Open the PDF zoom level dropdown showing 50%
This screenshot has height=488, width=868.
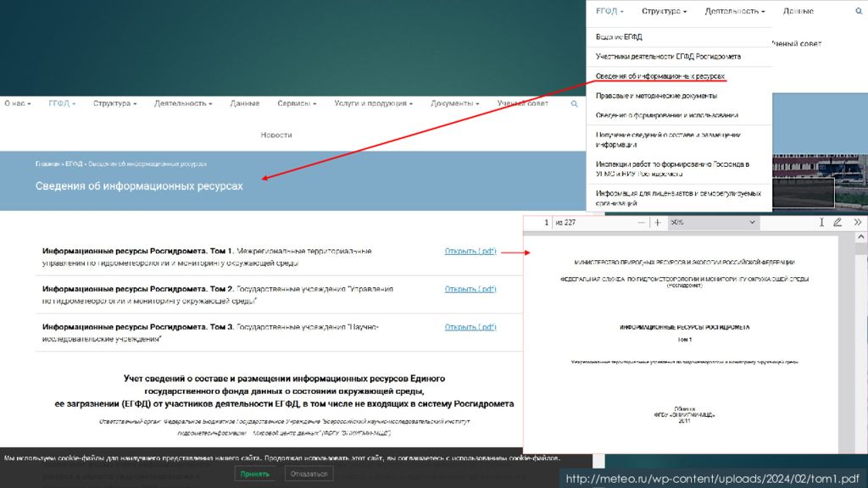point(712,223)
